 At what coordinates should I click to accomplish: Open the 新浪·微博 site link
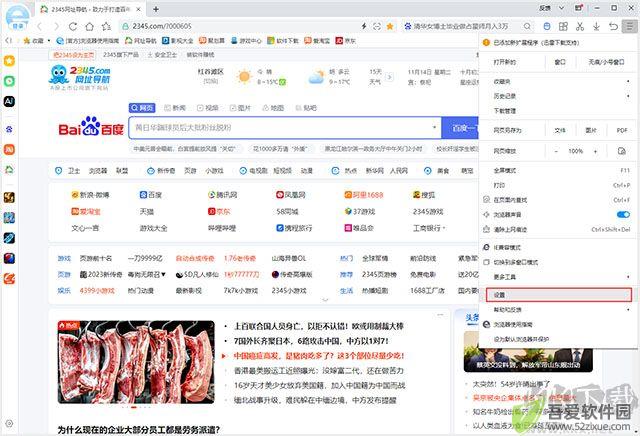[90, 195]
